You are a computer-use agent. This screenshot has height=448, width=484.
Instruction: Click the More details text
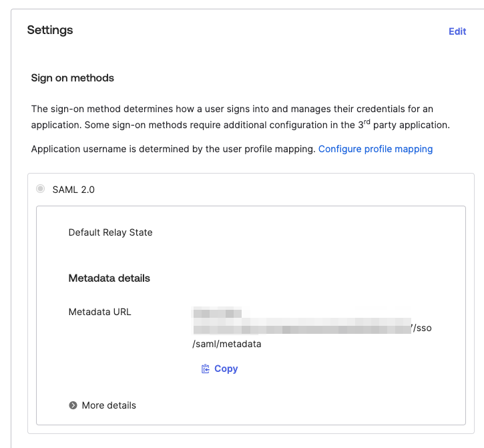pyautogui.click(x=109, y=405)
